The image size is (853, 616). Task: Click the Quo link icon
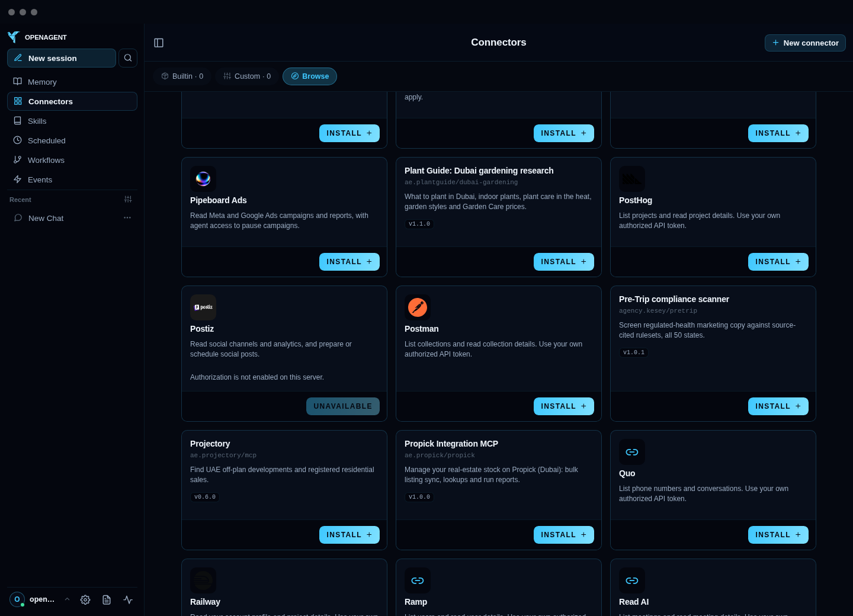pos(632,452)
